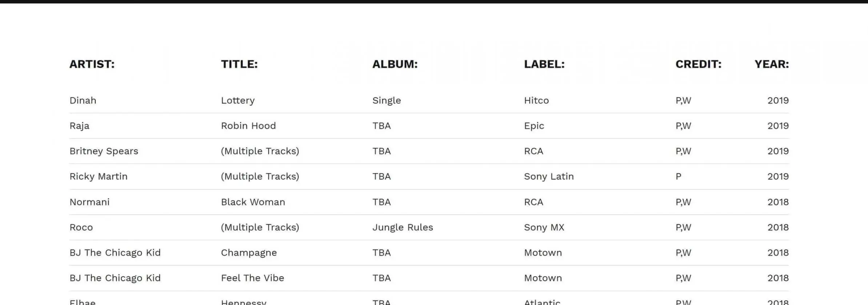Click the Lottery song title
This screenshot has width=868, height=305.
click(238, 101)
